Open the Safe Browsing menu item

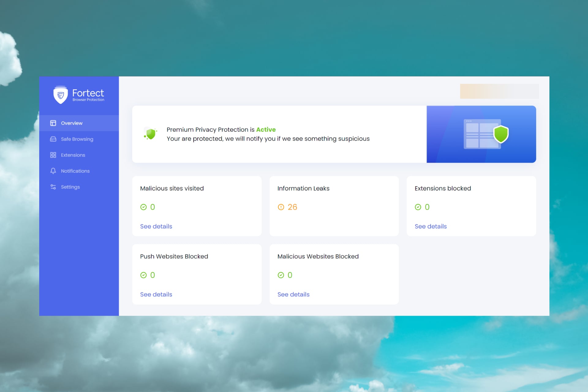pyautogui.click(x=77, y=139)
